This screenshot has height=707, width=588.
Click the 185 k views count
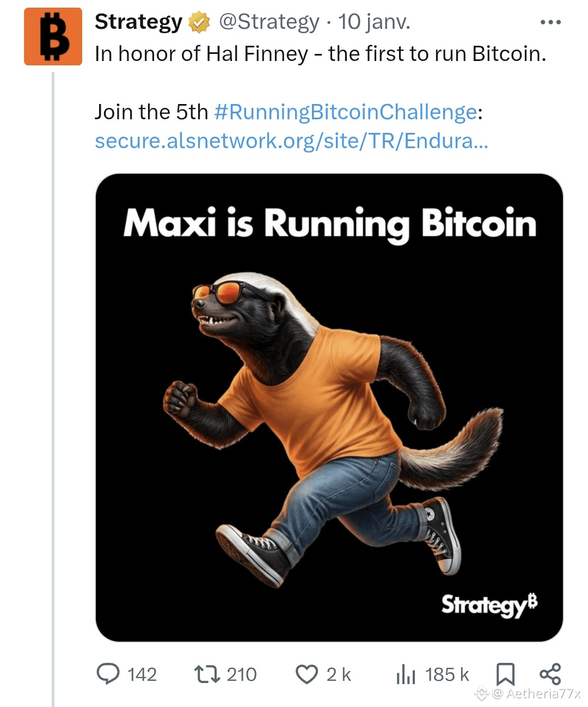[446, 675]
